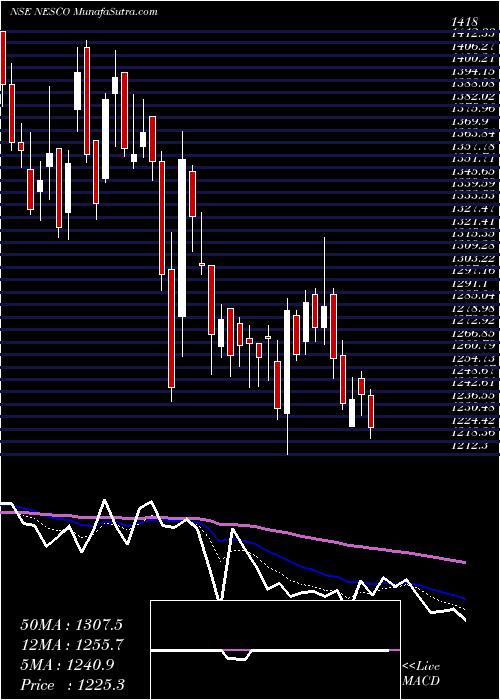Click the NSE NESCO MunafaSutra.com chart title
This screenshot has width=500, height=700.
click(84, 12)
